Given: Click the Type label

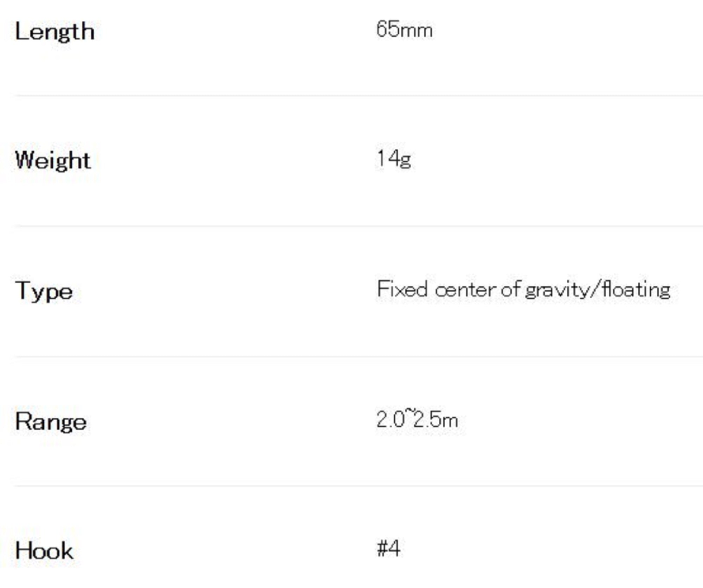Looking at the screenshot, I should (x=44, y=292).
